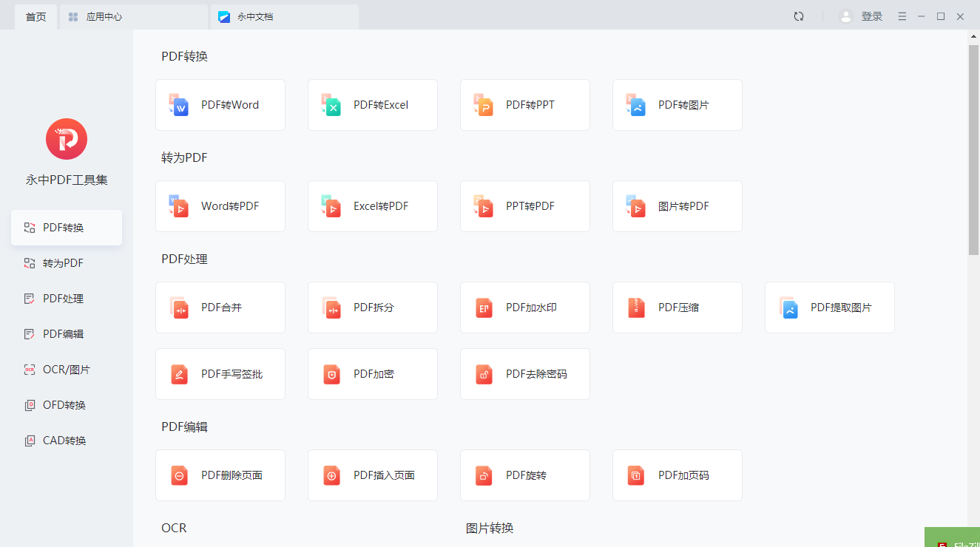Viewport: 980px width, 547px height.
Task: Open the PDF转Word conversion tool
Action: [220, 105]
